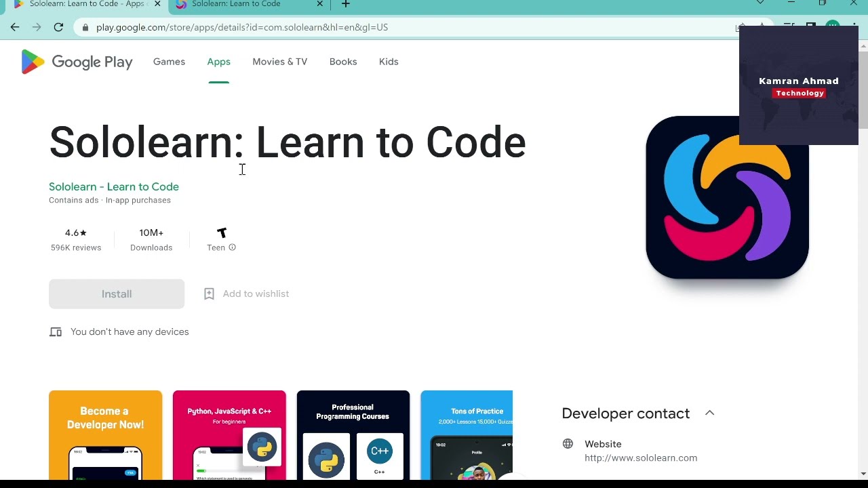Click the globe Website icon
This screenshot has width=868, height=488.
[x=568, y=444]
